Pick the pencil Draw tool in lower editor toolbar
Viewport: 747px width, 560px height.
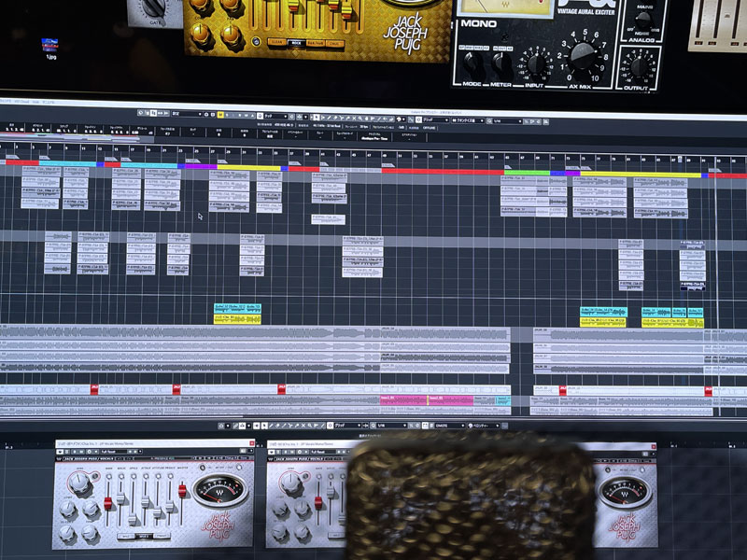tap(271, 426)
